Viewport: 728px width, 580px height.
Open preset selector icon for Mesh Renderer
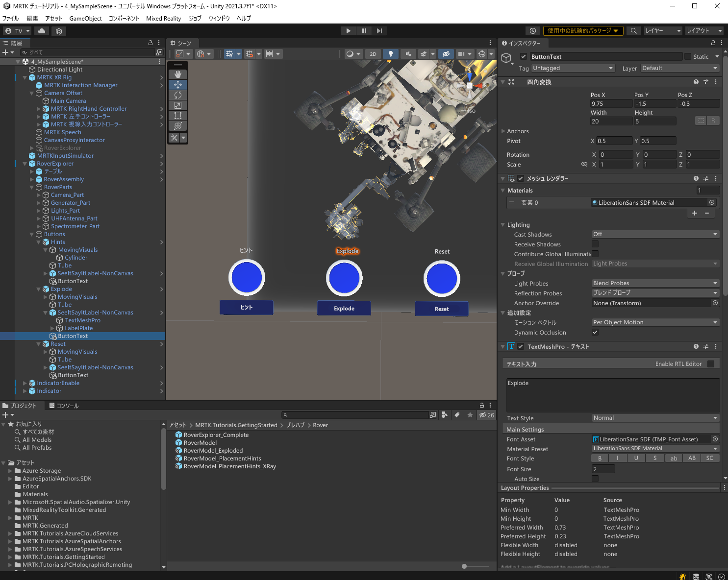[706, 178]
